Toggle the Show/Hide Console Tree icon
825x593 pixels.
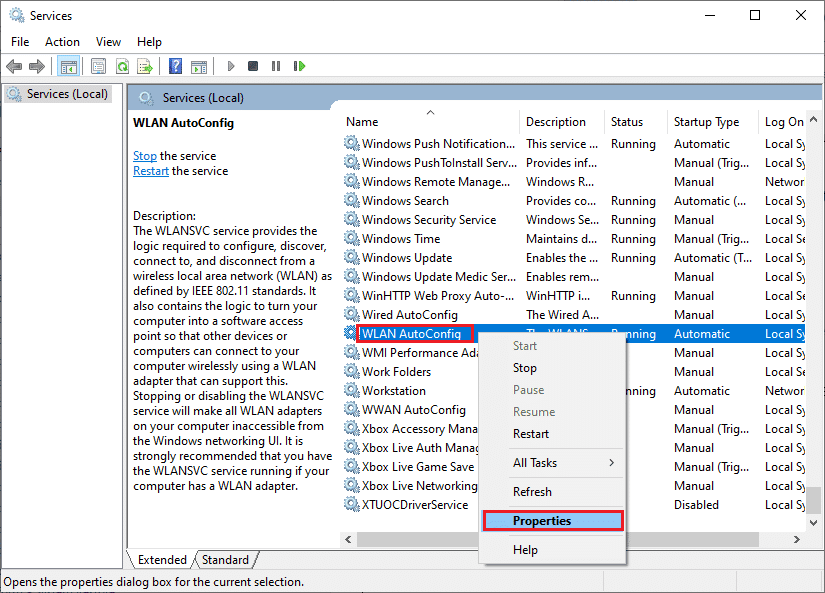pos(68,66)
